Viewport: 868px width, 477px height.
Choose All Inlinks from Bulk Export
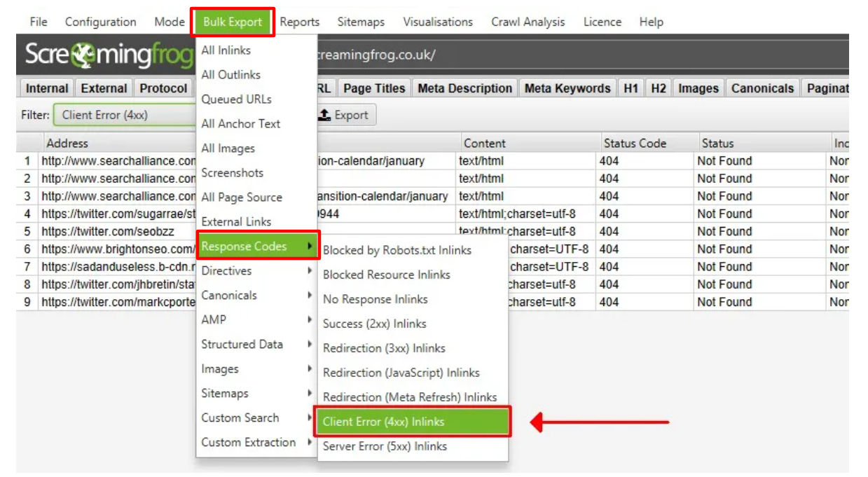[226, 50]
